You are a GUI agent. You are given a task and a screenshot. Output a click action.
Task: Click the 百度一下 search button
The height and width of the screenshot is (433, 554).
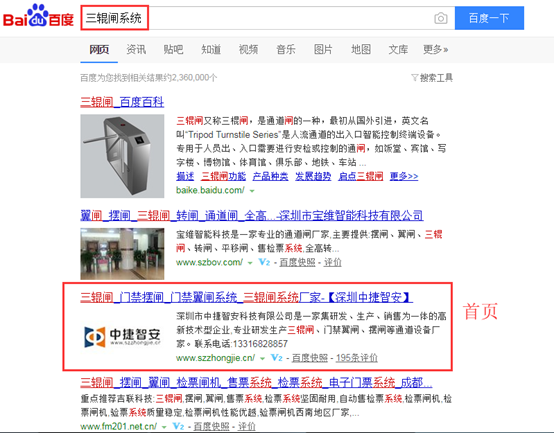point(489,18)
